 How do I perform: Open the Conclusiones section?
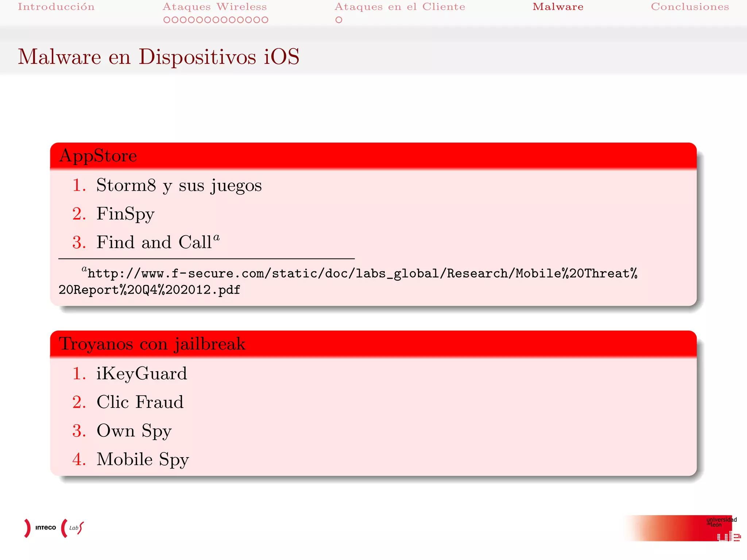(690, 7)
